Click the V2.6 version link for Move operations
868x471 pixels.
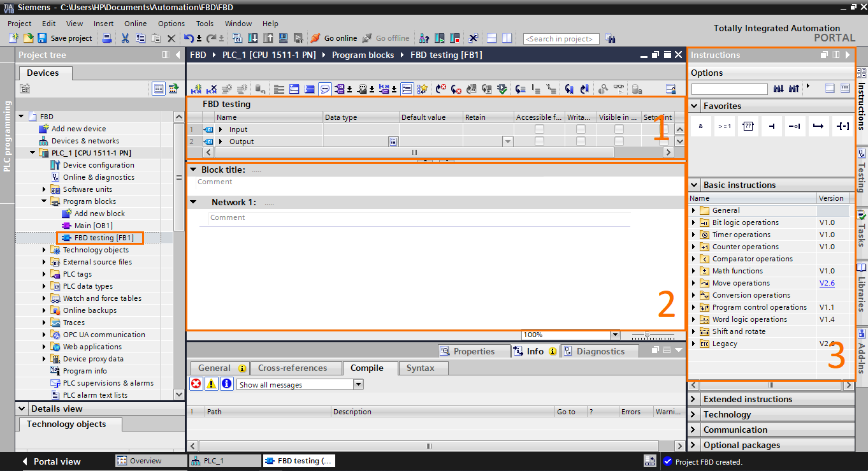tap(827, 283)
